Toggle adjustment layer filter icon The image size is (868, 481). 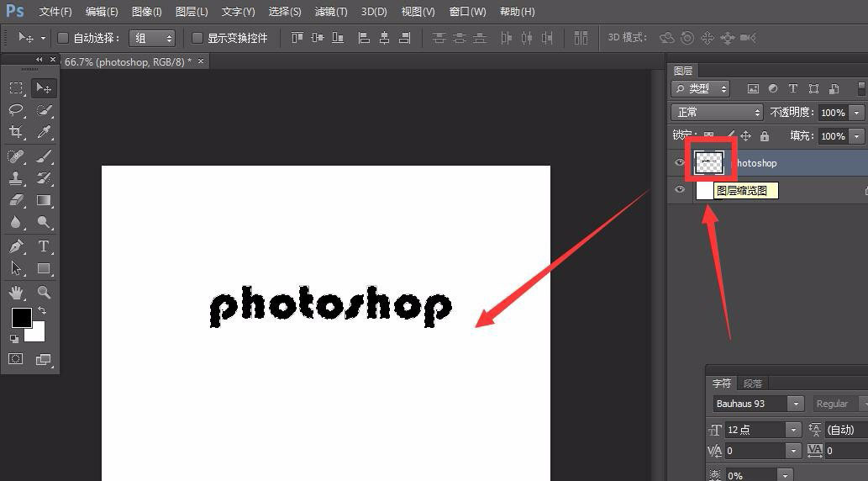773,88
